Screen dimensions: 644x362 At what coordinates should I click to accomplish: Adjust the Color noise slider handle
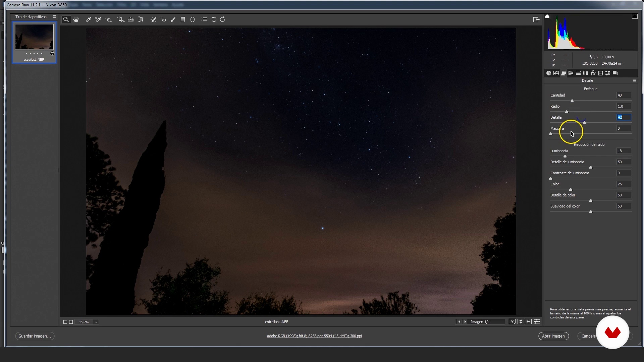571,189
